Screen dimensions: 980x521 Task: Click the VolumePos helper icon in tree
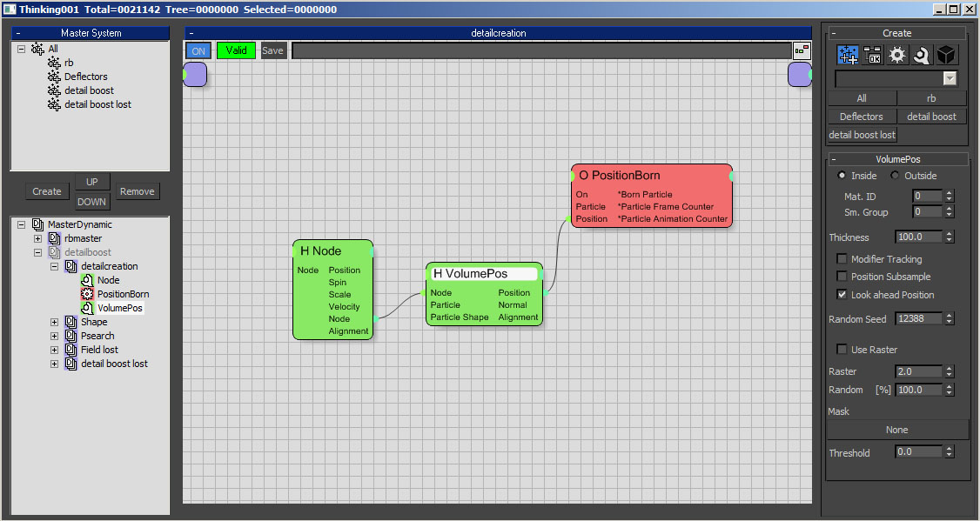(88, 308)
